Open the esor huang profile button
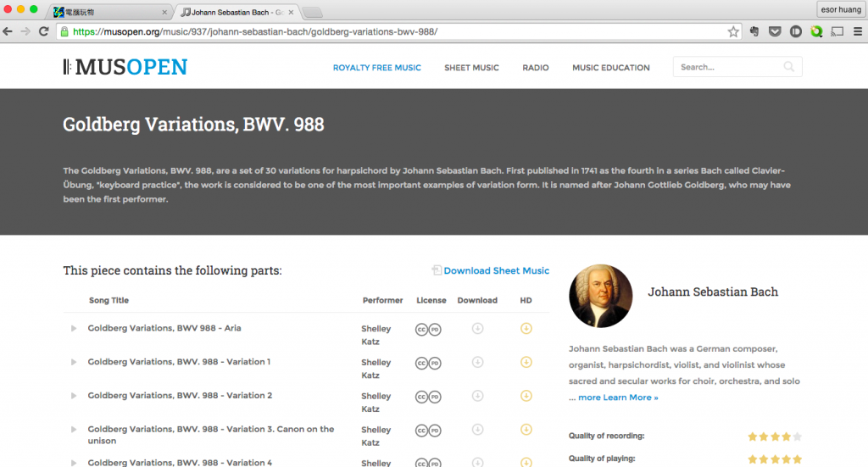The width and height of the screenshot is (868, 467). point(841,9)
